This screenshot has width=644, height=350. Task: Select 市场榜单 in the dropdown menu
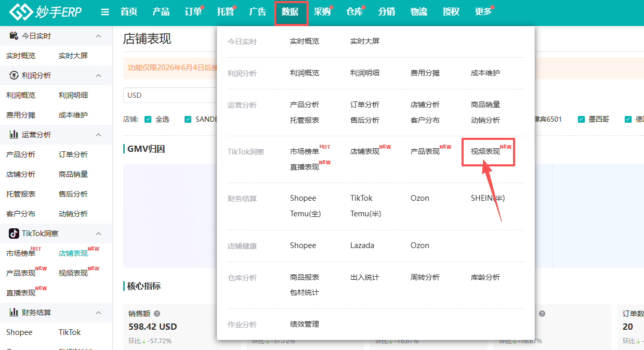tap(305, 152)
